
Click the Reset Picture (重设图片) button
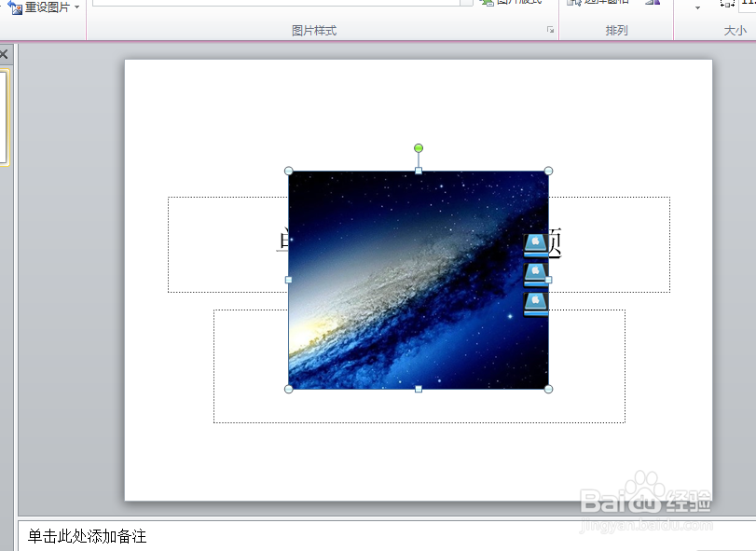[x=39, y=7]
